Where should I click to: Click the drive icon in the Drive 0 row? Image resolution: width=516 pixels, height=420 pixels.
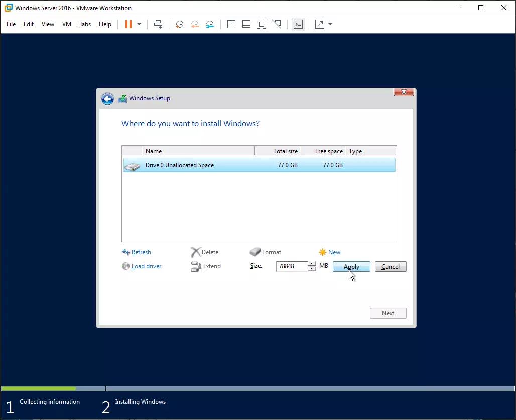pos(133,167)
